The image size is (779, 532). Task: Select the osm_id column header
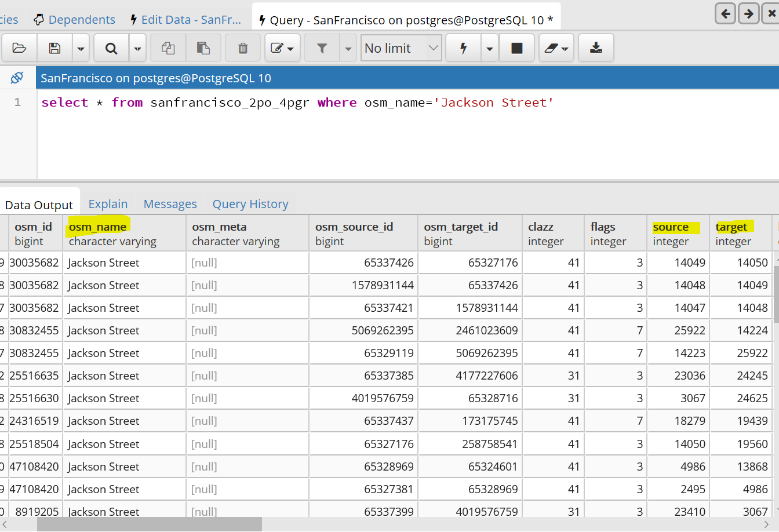coord(35,234)
